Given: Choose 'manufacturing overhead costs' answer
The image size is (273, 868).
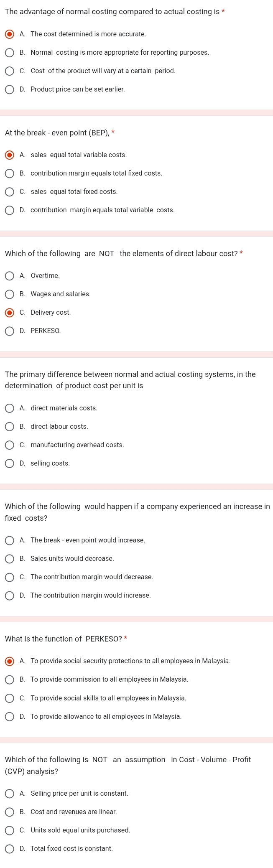Looking at the screenshot, I should [x=9, y=445].
